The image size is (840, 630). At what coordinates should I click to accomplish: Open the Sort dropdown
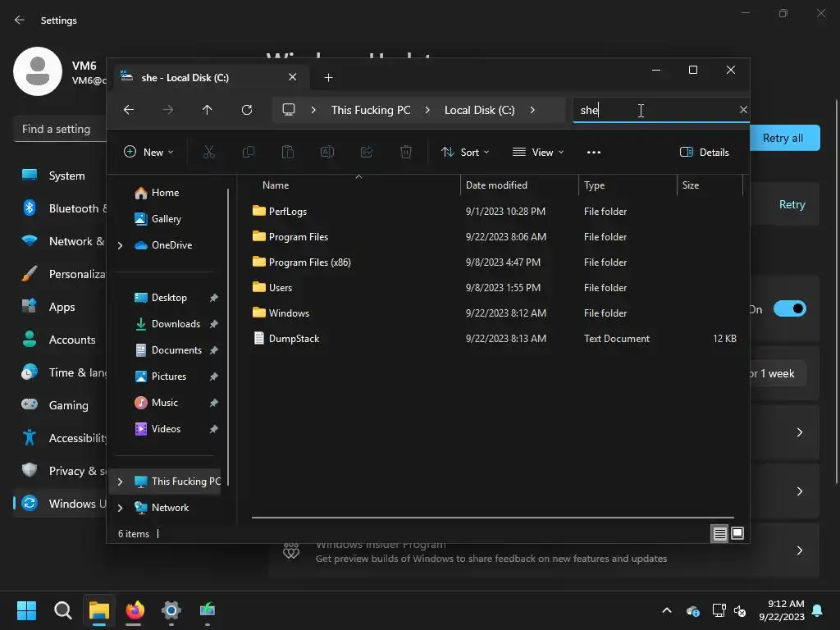point(464,152)
